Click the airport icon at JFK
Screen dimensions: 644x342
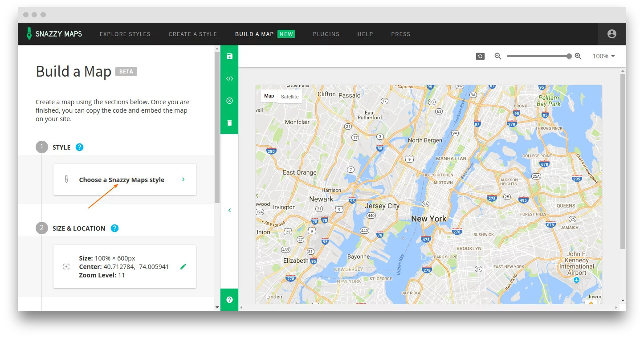pos(576,280)
